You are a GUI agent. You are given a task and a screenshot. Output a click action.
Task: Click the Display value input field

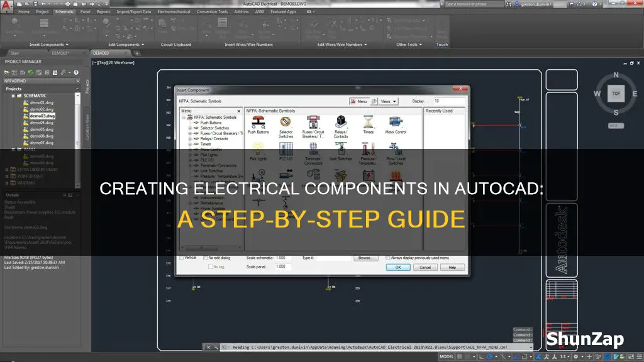pyautogui.click(x=449, y=101)
